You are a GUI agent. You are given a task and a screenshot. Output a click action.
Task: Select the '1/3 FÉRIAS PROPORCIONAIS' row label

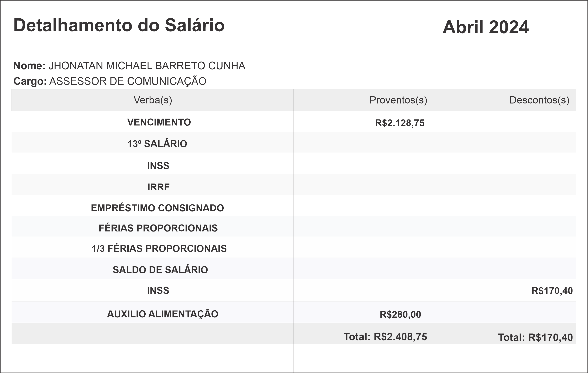[159, 249]
